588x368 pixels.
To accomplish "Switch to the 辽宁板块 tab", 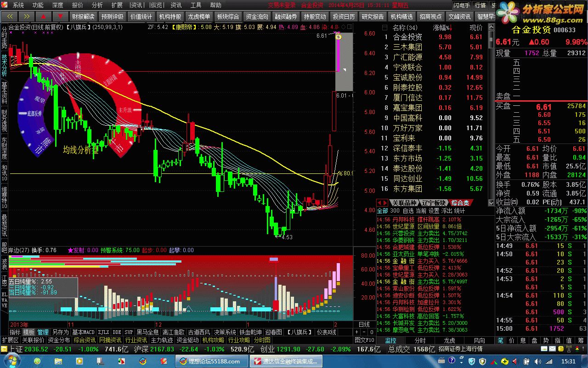I will 434,203.
